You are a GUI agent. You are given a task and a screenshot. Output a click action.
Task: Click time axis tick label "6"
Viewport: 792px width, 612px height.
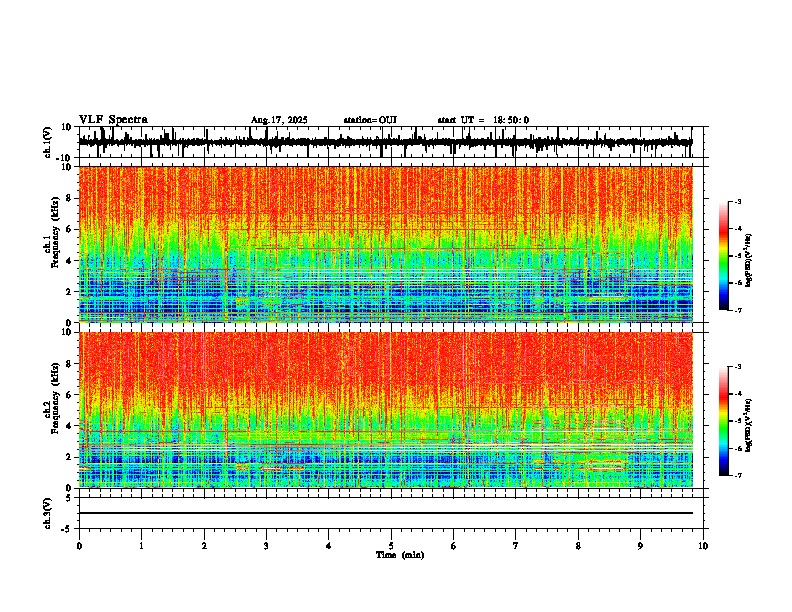(x=454, y=546)
